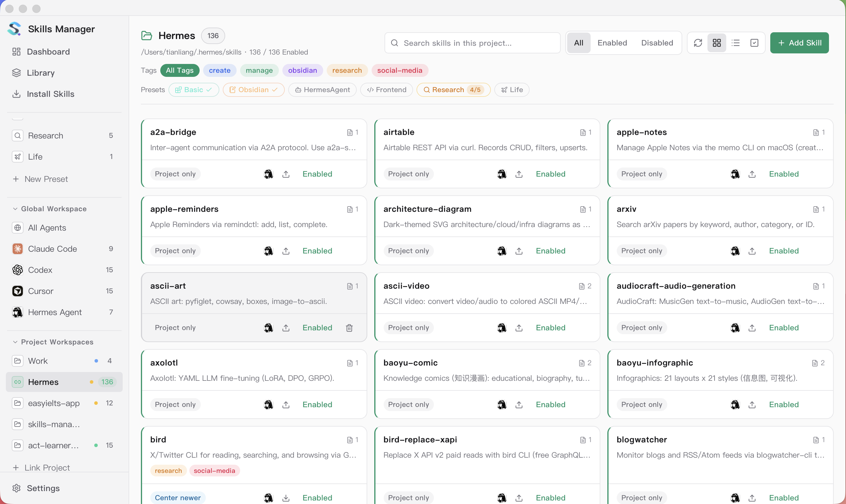Click file count icon on ascii-video card
This screenshot has width=846, height=504.
point(582,286)
